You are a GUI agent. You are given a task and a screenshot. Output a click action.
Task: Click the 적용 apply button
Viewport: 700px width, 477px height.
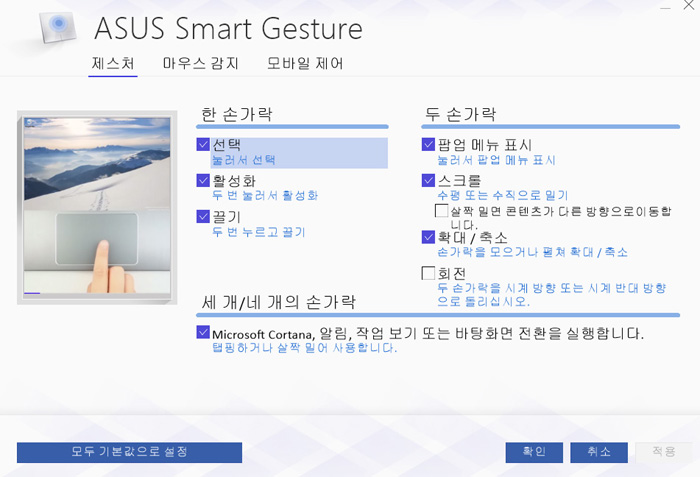[x=663, y=452]
